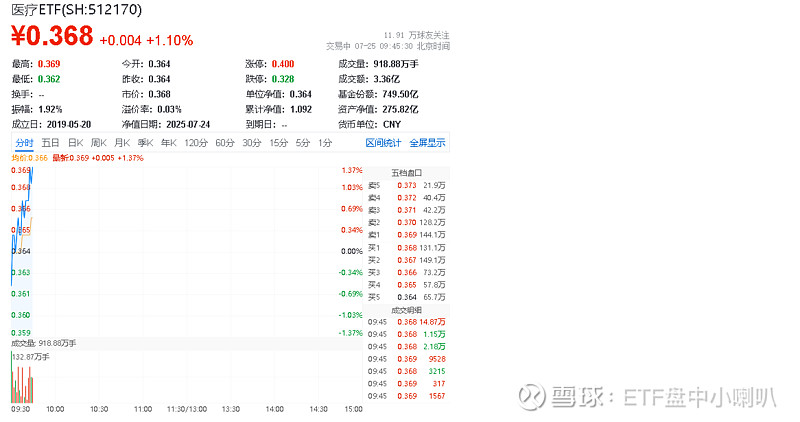Click the 卖1 row at 0.369
800x422 pixels.
pyautogui.click(x=407, y=235)
